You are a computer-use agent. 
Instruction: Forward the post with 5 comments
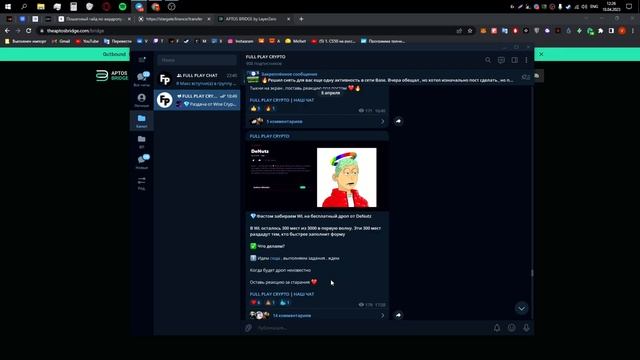(398, 121)
